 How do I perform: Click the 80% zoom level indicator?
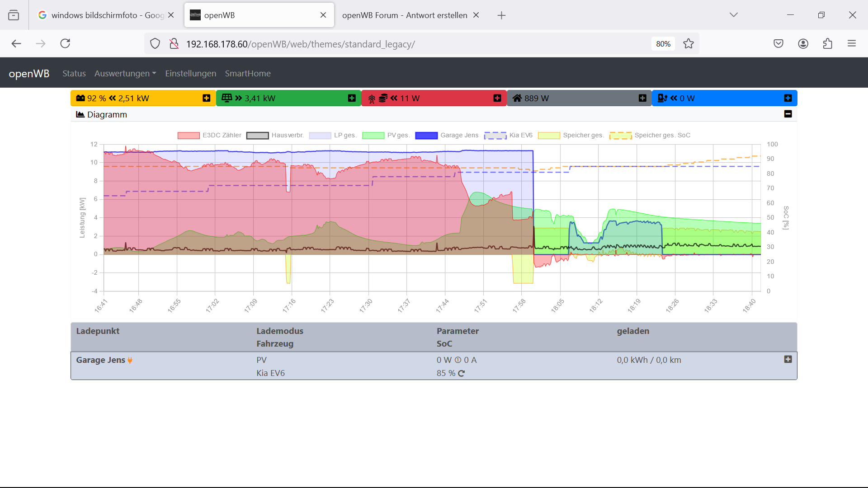pyautogui.click(x=663, y=44)
